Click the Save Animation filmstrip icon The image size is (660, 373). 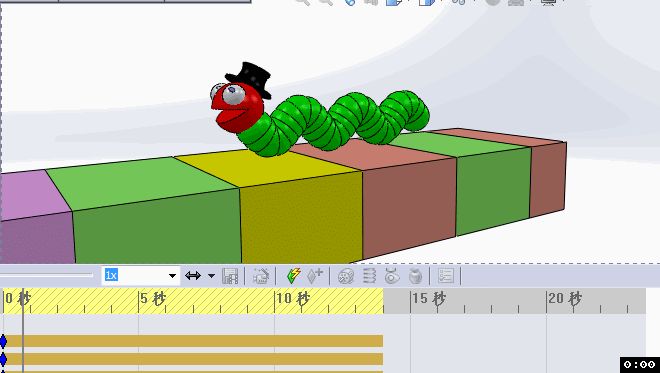click(230, 276)
